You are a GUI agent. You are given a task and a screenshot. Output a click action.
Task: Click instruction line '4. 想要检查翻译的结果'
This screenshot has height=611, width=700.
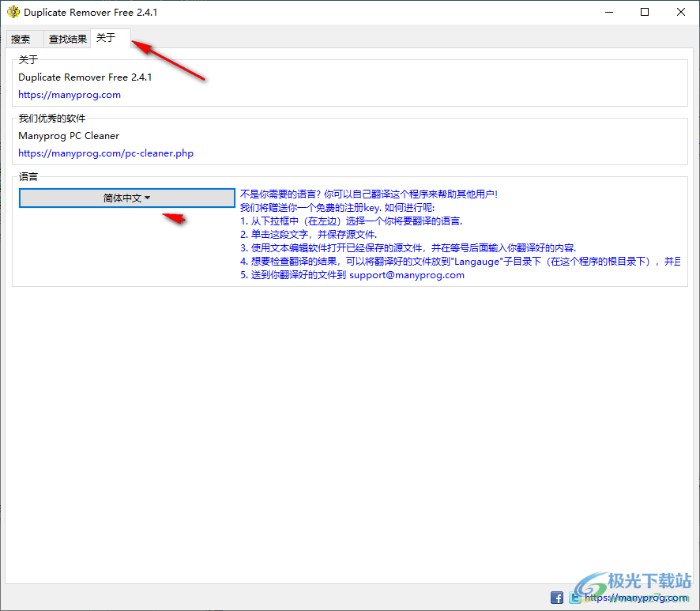click(461, 262)
